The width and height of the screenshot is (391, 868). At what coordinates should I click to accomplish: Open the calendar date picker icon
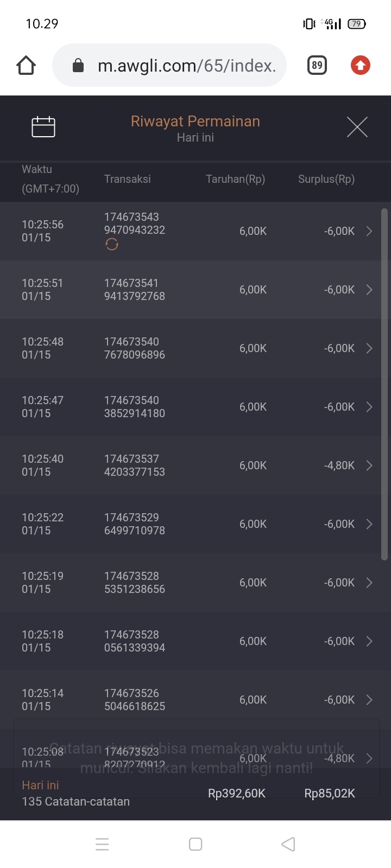pos(43,127)
